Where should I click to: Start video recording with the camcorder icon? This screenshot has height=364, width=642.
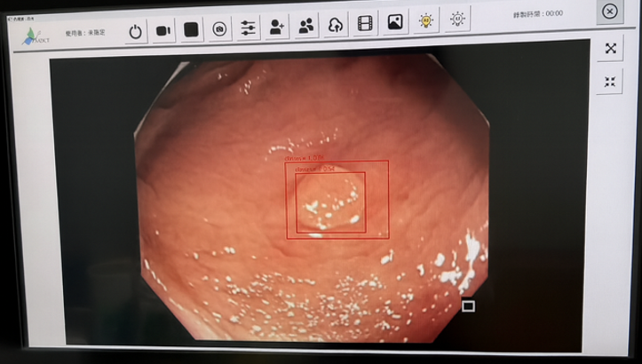tap(163, 30)
